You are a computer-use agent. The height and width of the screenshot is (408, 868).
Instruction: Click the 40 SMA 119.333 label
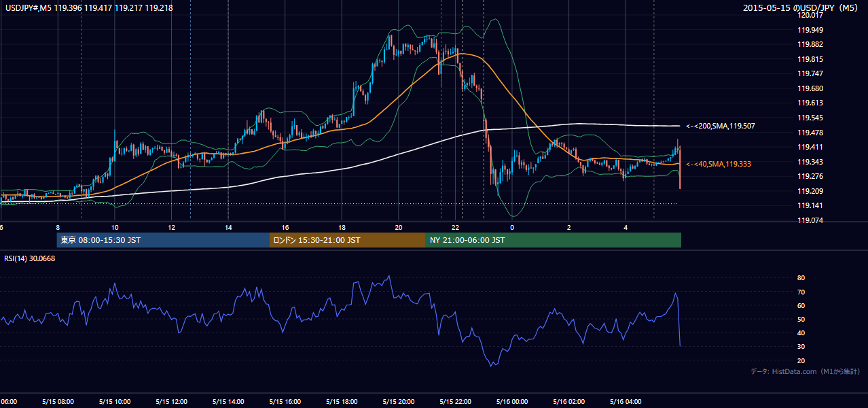(719, 165)
